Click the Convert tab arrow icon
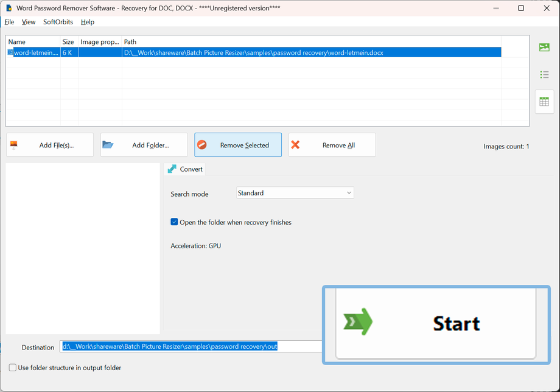The height and width of the screenshot is (392, 560). (172, 169)
